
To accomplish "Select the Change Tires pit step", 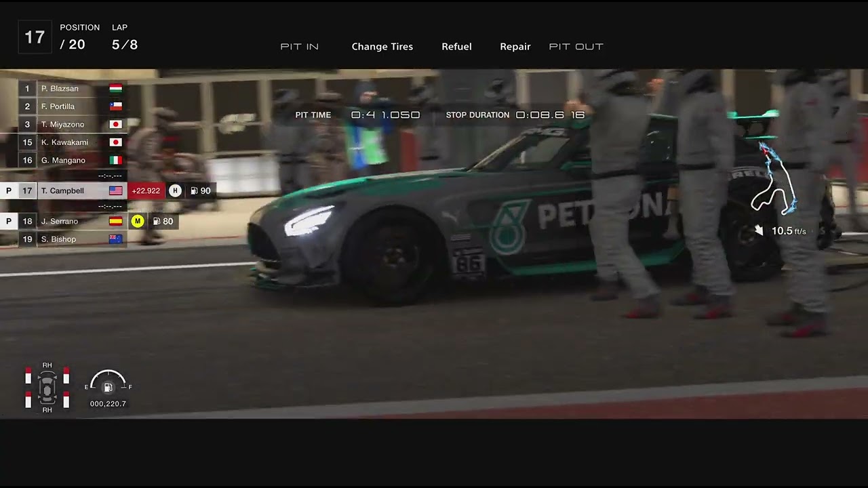I will (382, 47).
